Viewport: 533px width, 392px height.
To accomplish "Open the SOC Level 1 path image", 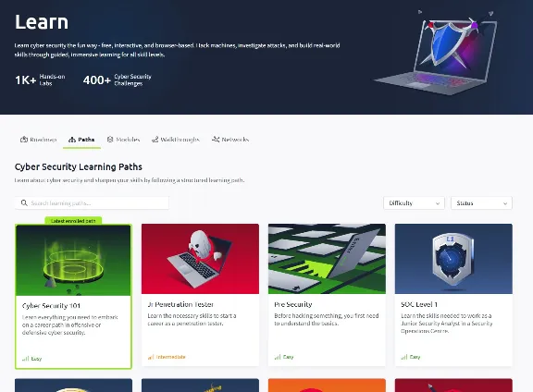I will (x=453, y=259).
